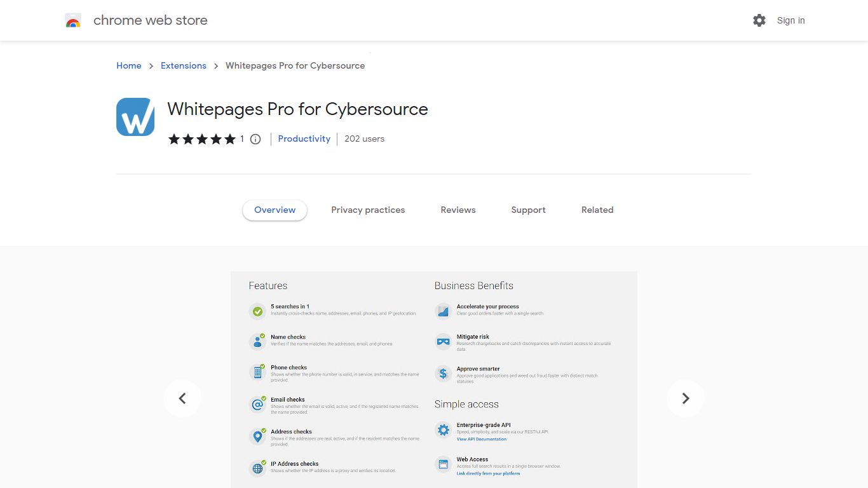
Task: Click the Chrome Web Store rainbow logo
Action: pyautogui.click(x=73, y=20)
